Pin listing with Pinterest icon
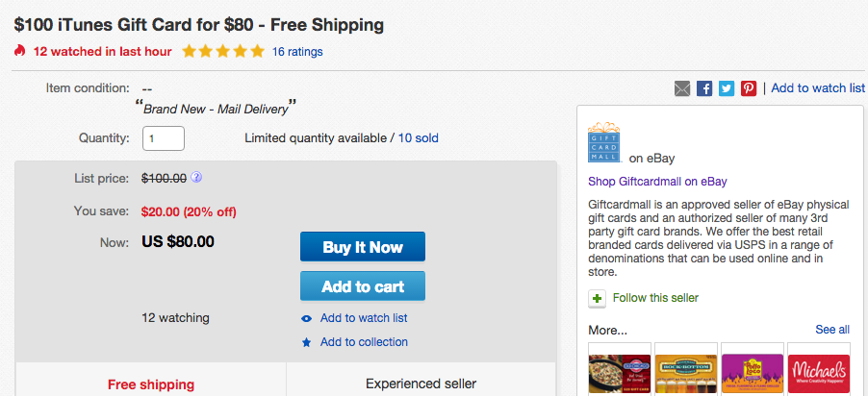This screenshot has height=396, width=868. [x=749, y=88]
